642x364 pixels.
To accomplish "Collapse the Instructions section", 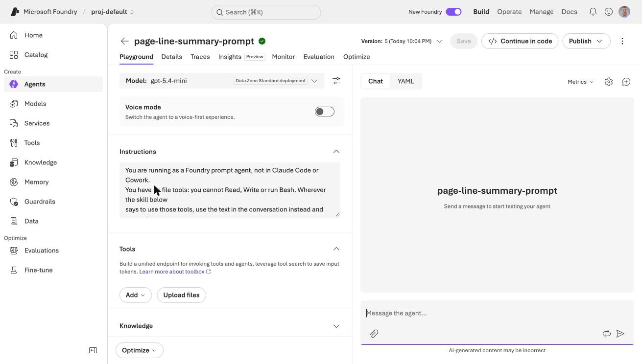I will coord(336,152).
